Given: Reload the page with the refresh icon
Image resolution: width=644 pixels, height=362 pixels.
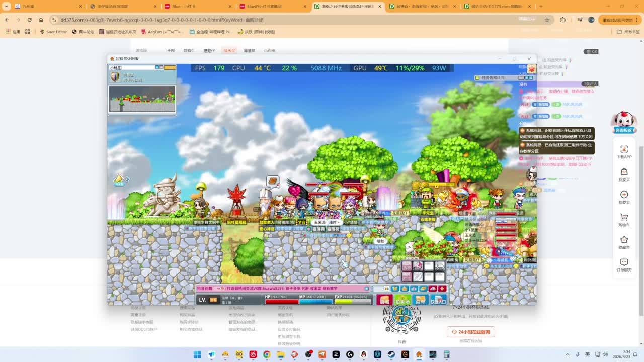Looking at the screenshot, I should (30, 20).
